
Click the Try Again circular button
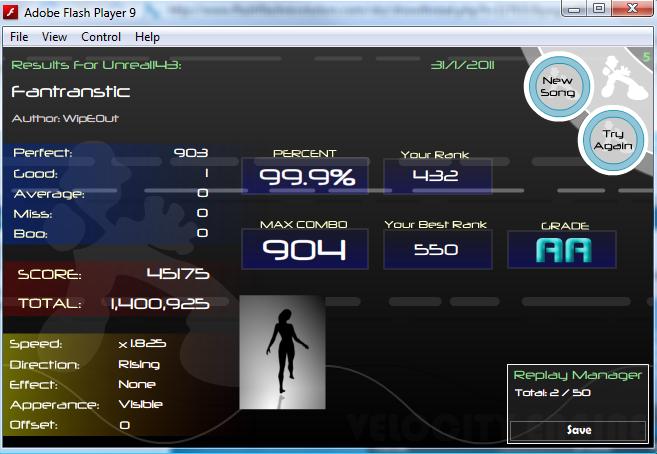(613, 139)
